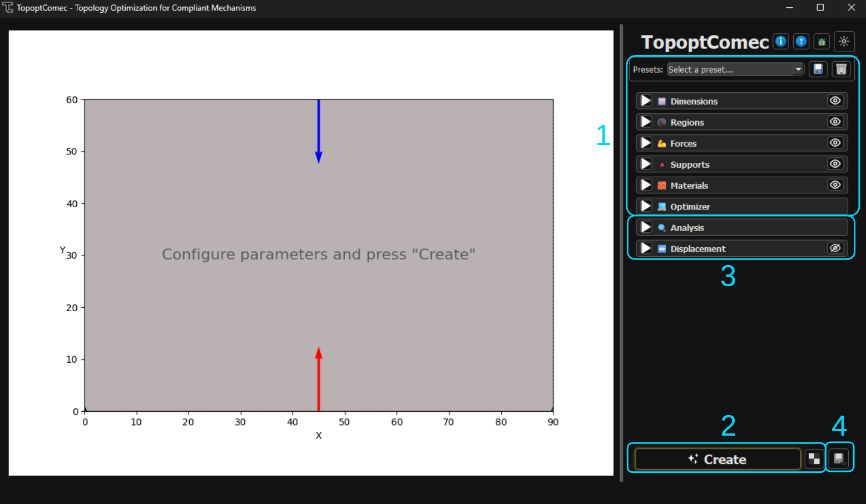Save the current preset
This screenshot has height=504, width=866.
pyautogui.click(x=818, y=69)
